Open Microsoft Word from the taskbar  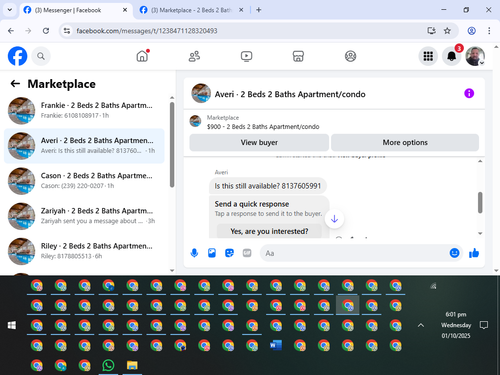(x=276, y=345)
